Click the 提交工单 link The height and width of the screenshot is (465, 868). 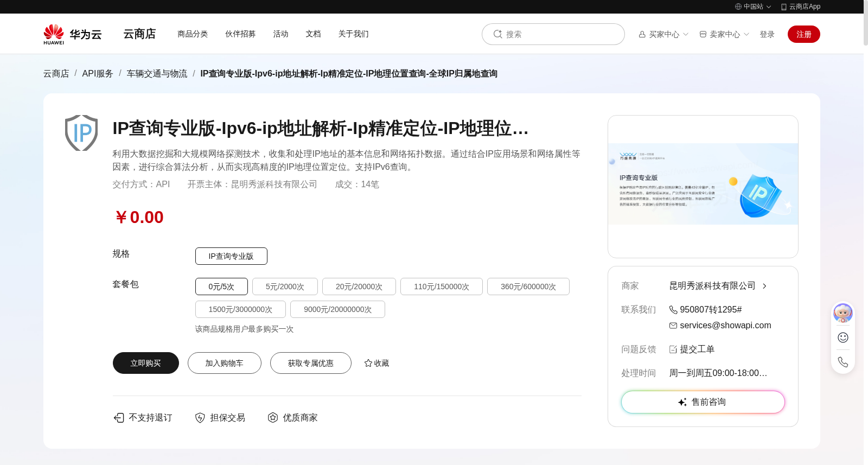(x=697, y=349)
